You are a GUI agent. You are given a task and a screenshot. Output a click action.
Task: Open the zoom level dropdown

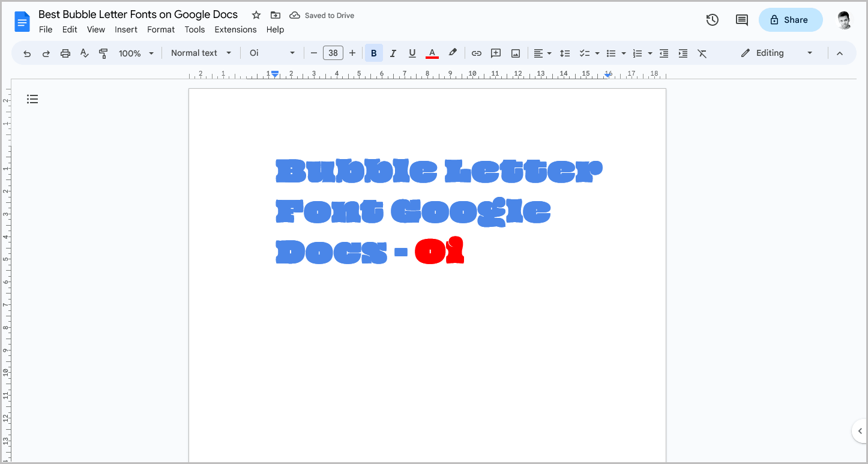tap(136, 53)
